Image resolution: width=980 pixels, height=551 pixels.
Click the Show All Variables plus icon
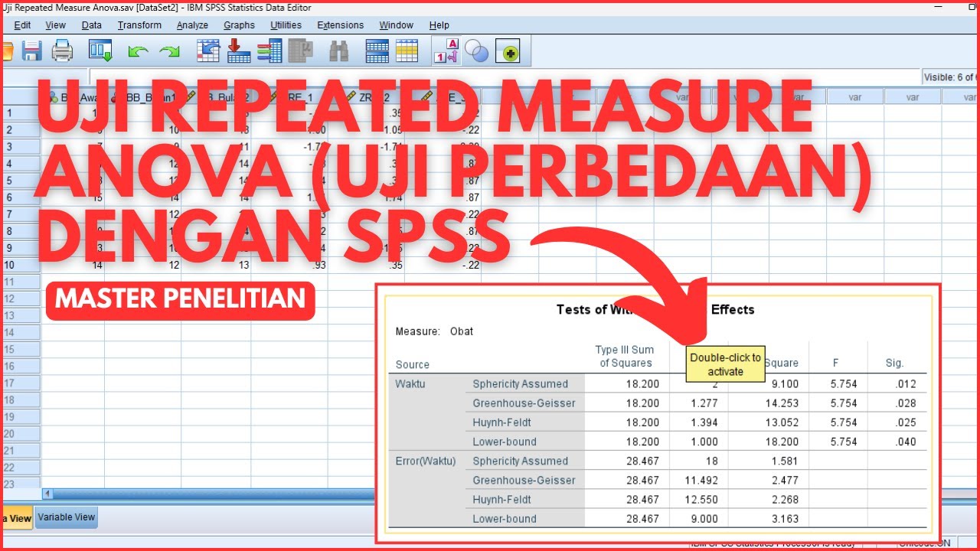point(508,52)
